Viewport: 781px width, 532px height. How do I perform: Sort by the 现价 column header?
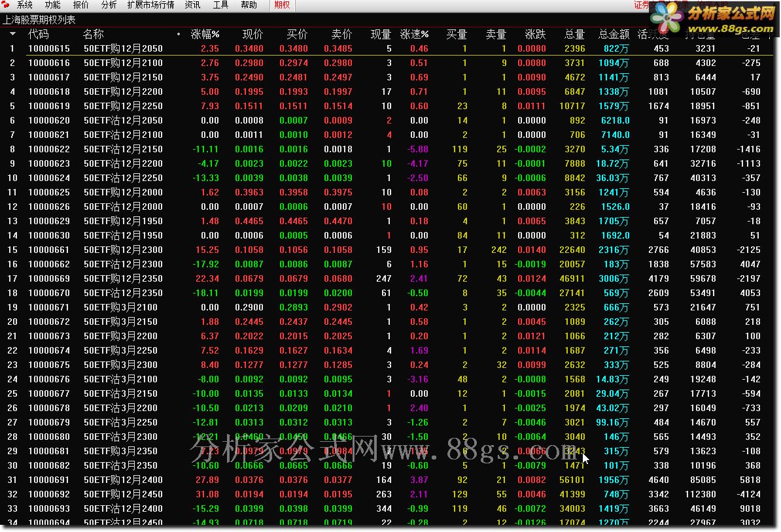click(x=252, y=34)
